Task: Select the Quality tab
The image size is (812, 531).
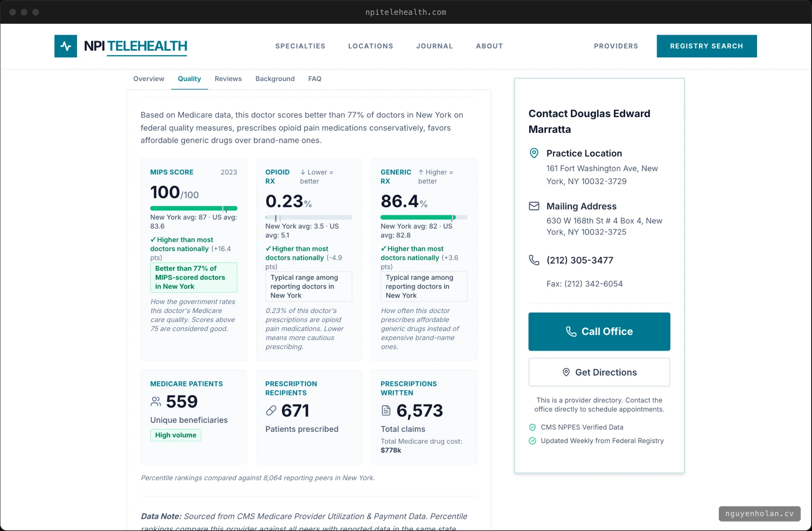Action: [x=189, y=79]
